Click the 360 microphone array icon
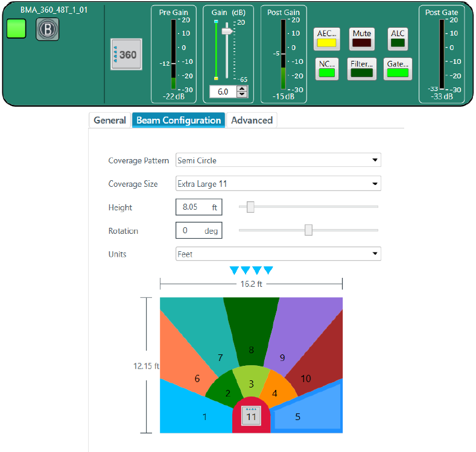This screenshot has width=476, height=452. pyautogui.click(x=126, y=54)
